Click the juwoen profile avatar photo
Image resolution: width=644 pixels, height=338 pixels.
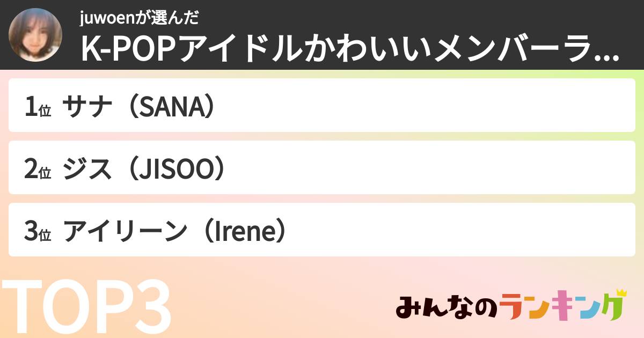pyautogui.click(x=36, y=35)
